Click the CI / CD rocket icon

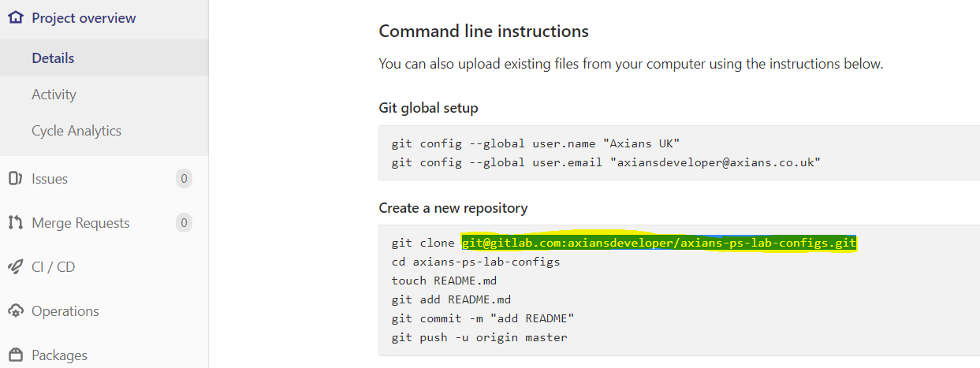click(15, 267)
